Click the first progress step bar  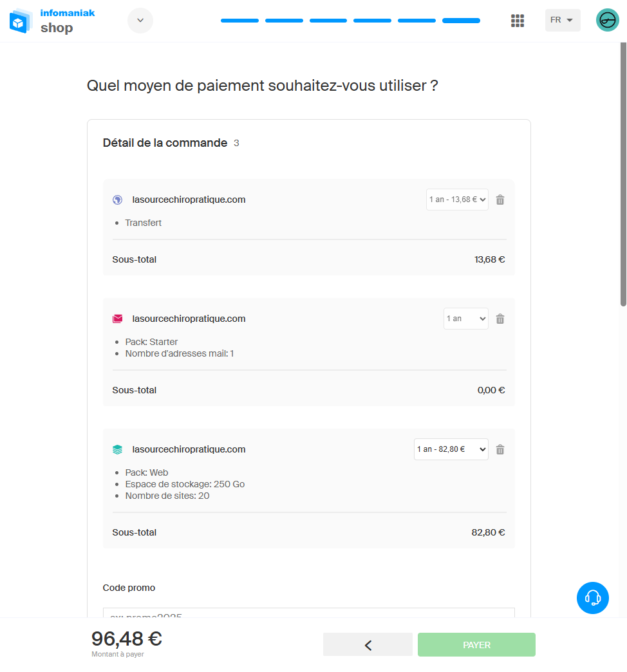tap(239, 21)
